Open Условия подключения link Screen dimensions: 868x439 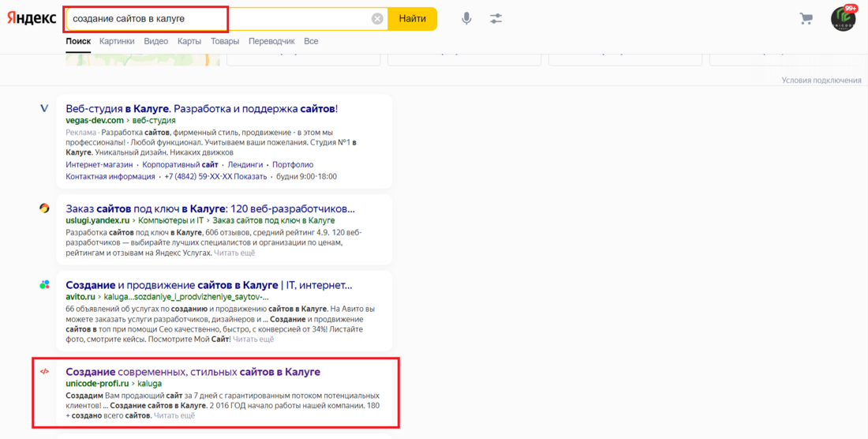[x=821, y=81]
